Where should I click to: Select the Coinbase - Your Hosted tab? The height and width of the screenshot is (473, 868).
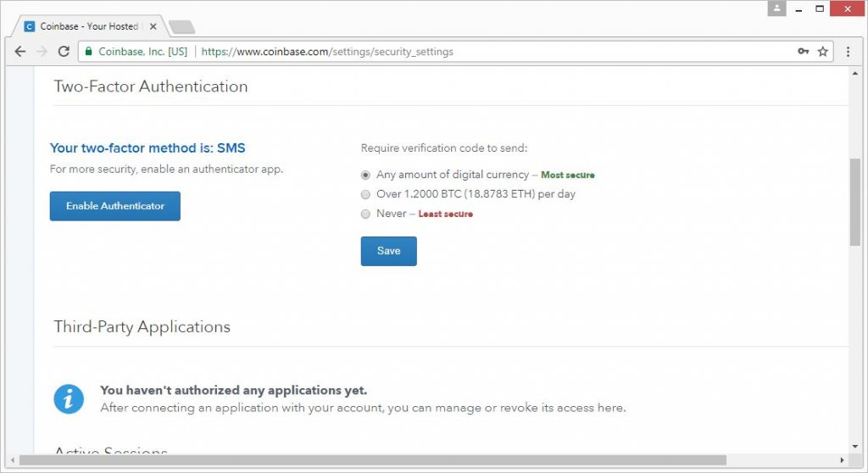(88, 26)
